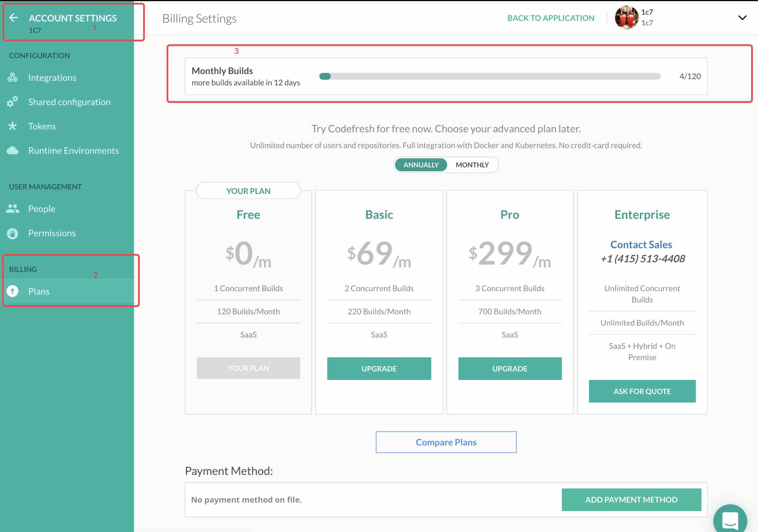Viewport: 758px width, 532px height.
Task: Click the Runtime Environments cloud icon
Action: tap(12, 151)
